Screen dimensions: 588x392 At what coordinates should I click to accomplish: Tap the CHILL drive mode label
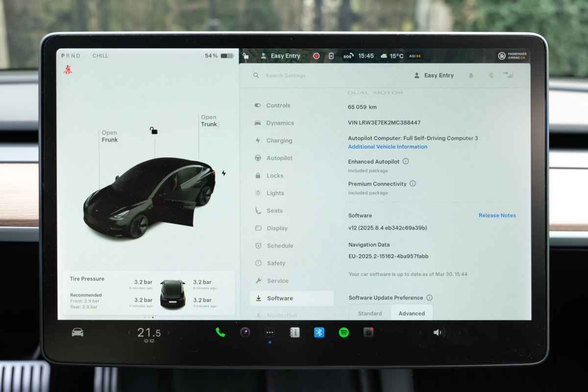(x=100, y=56)
